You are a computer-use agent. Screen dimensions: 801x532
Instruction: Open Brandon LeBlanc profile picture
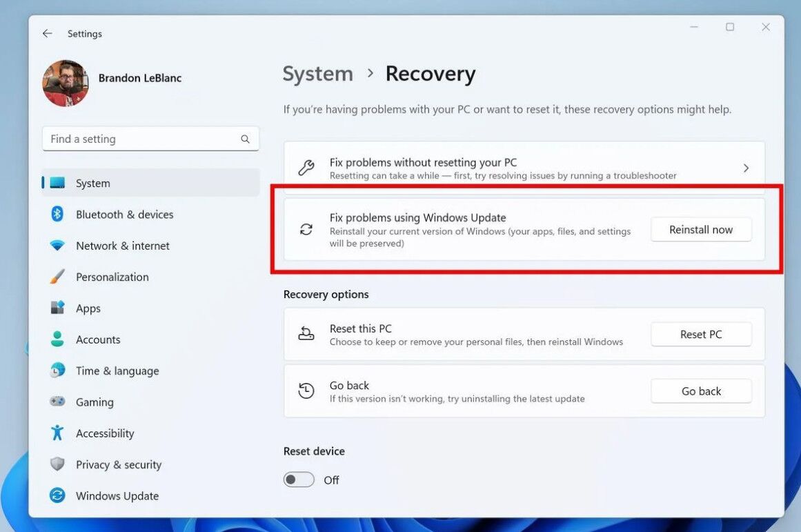click(x=66, y=83)
